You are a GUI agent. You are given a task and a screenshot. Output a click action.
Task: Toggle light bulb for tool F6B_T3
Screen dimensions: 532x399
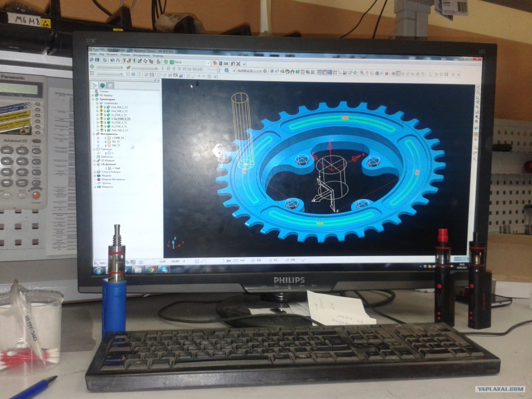pos(106,146)
